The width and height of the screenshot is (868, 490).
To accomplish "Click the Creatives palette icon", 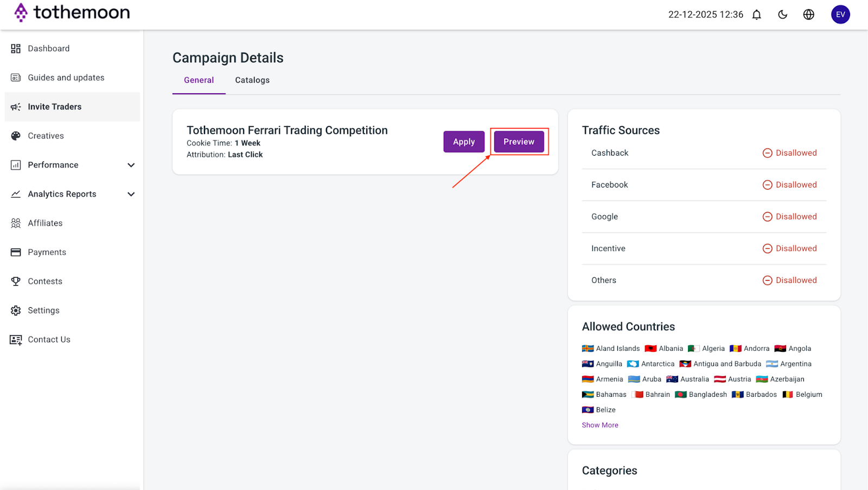I will tap(16, 136).
